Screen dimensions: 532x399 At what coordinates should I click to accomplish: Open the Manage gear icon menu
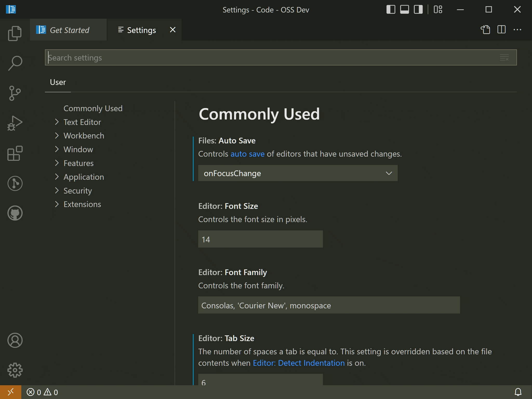coord(15,370)
